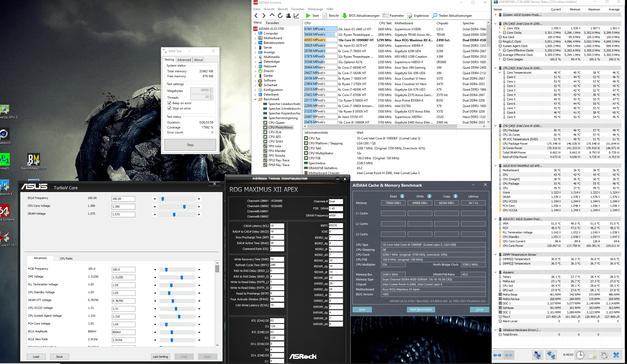Image resolution: width=627 pixels, height=364 pixels.
Task: Collapse the Aquaero sensor group
Action: tap(495, 272)
